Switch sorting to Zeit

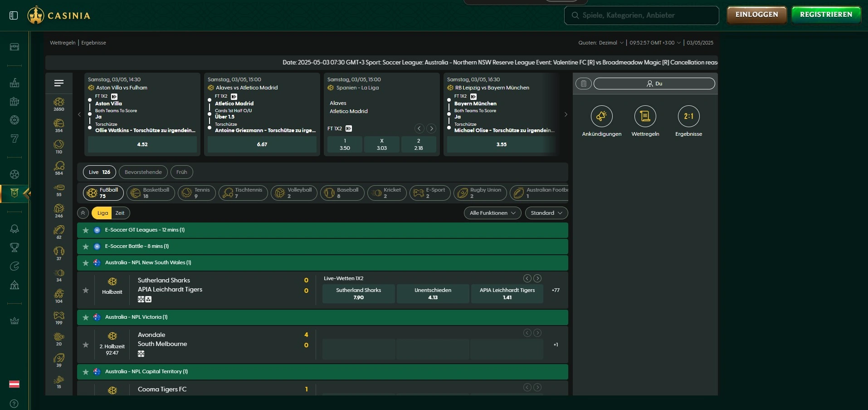coord(120,213)
